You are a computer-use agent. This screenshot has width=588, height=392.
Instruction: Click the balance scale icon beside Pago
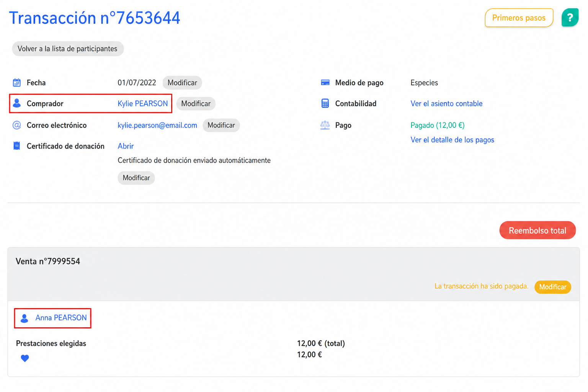pyautogui.click(x=325, y=125)
